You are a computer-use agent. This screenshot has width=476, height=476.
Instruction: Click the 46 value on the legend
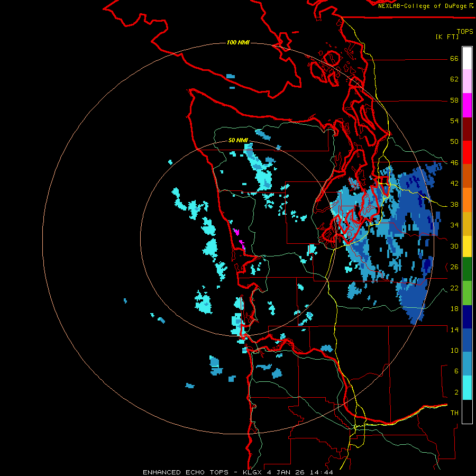pos(454,163)
